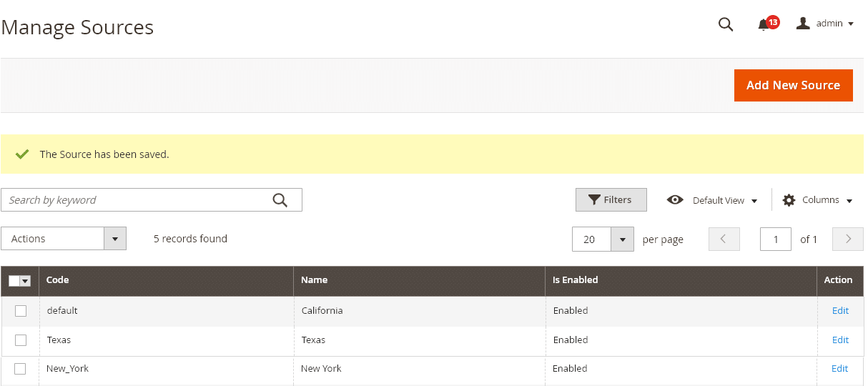Open the Filters panel
The width and height of the screenshot is (868, 386).
pos(611,200)
